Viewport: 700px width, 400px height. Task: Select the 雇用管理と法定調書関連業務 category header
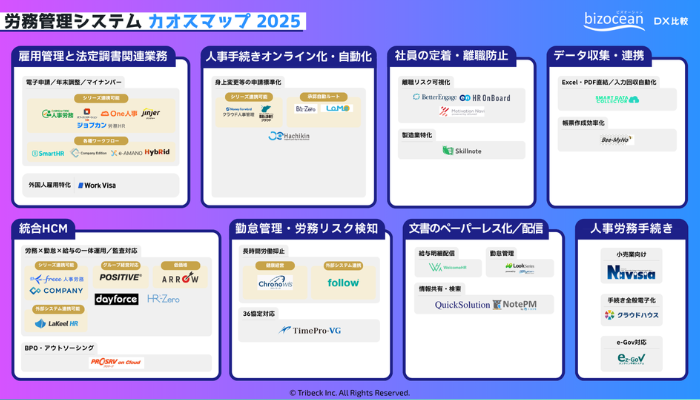(x=93, y=56)
